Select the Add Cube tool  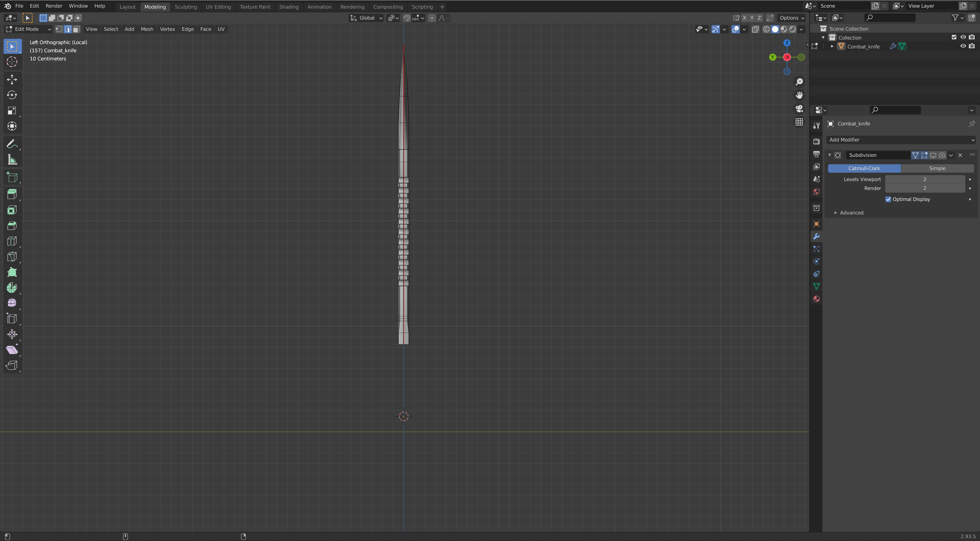click(12, 177)
